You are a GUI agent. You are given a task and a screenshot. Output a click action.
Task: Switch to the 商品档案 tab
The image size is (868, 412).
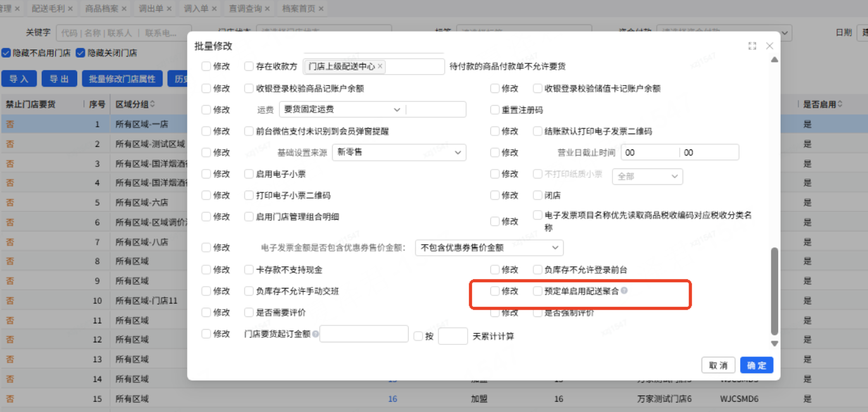coord(101,9)
